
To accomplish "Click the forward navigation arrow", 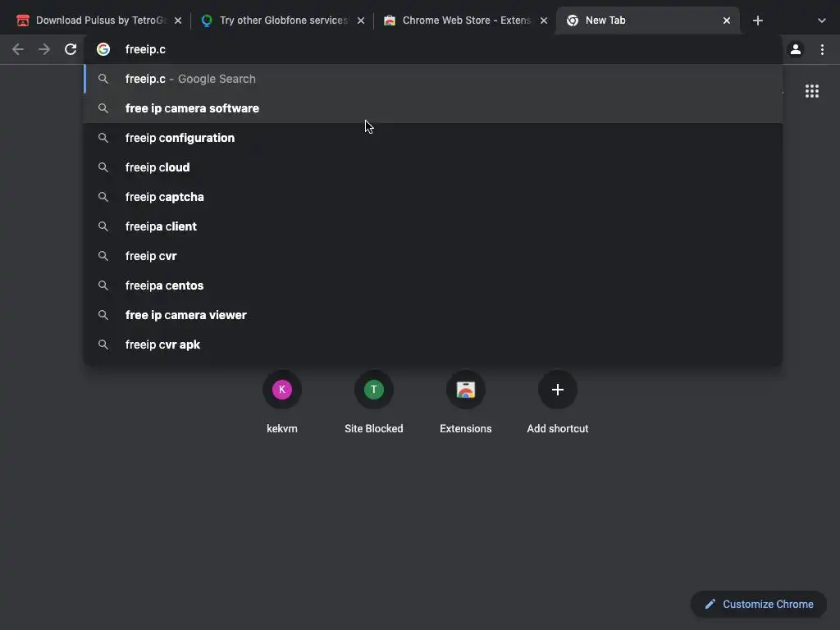I will point(44,49).
